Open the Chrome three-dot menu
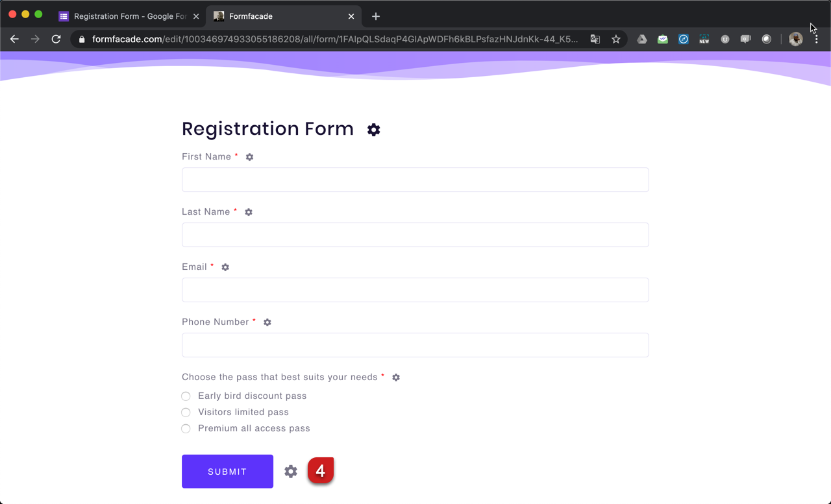 click(x=816, y=39)
